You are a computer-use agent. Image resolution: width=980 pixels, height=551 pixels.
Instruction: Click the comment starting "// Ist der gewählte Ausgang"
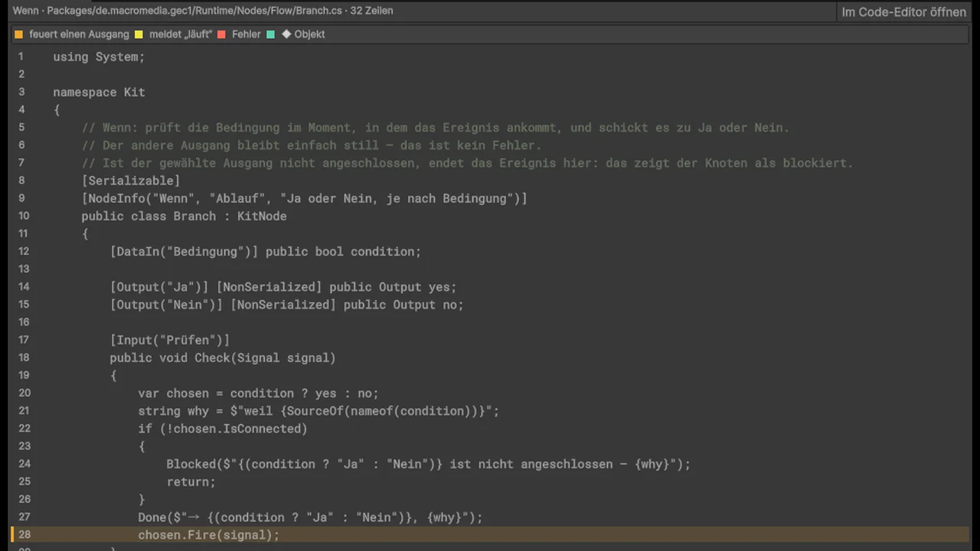pos(467,163)
